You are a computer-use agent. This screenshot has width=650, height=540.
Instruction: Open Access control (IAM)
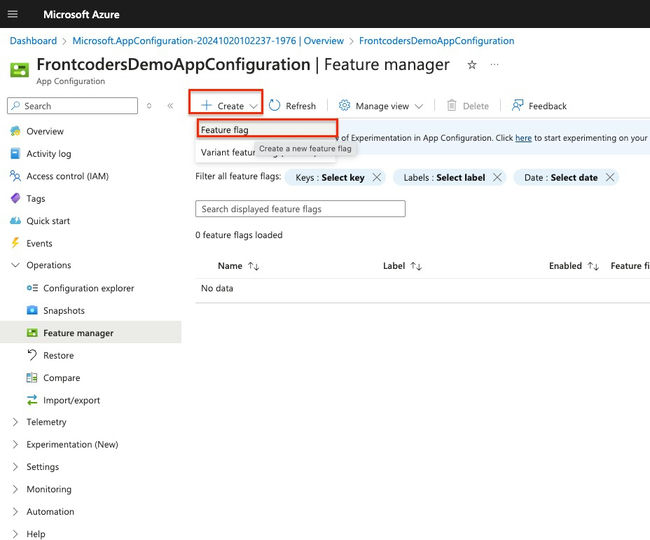coord(67,176)
